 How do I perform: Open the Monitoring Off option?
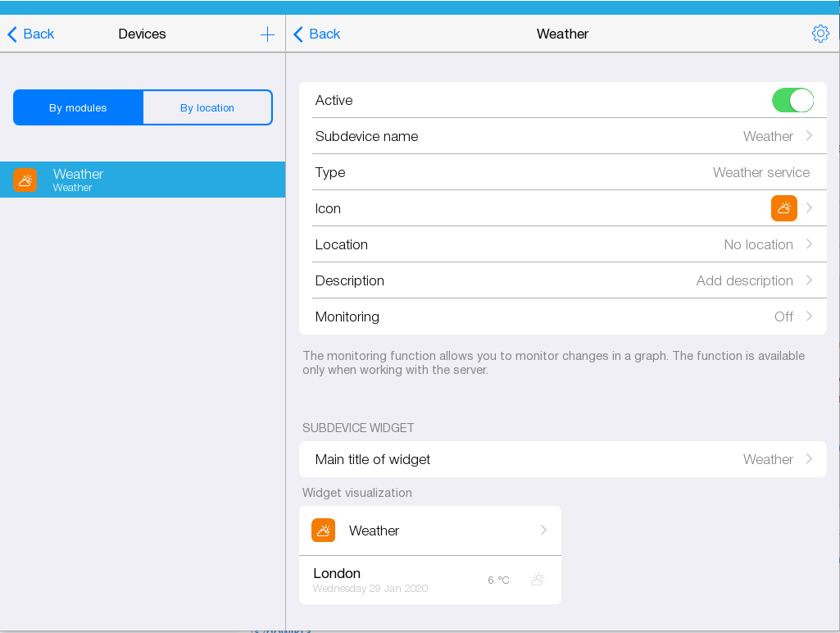click(x=783, y=316)
